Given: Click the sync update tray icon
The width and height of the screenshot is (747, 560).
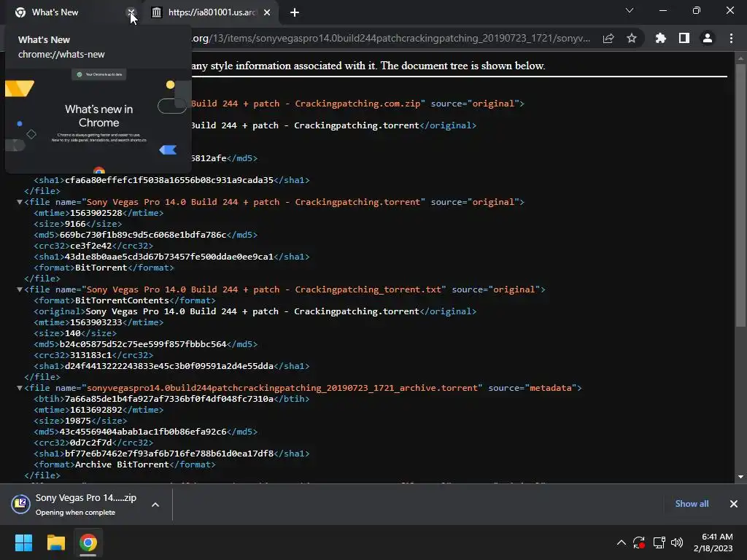Looking at the screenshot, I should (639, 542).
